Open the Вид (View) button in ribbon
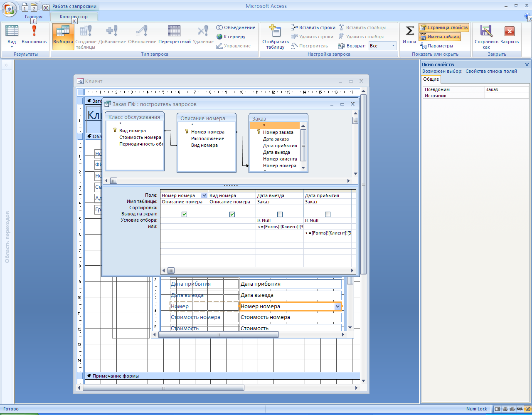The image size is (532, 415). (12, 36)
